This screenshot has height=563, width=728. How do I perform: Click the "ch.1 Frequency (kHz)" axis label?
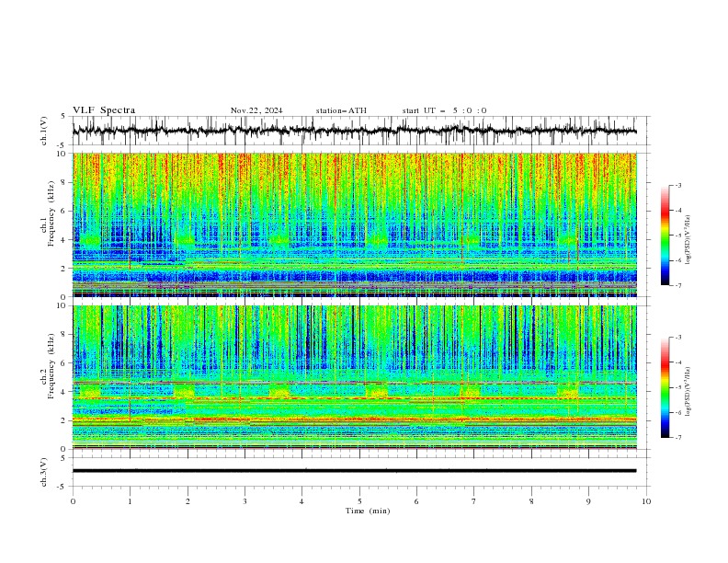48,212
